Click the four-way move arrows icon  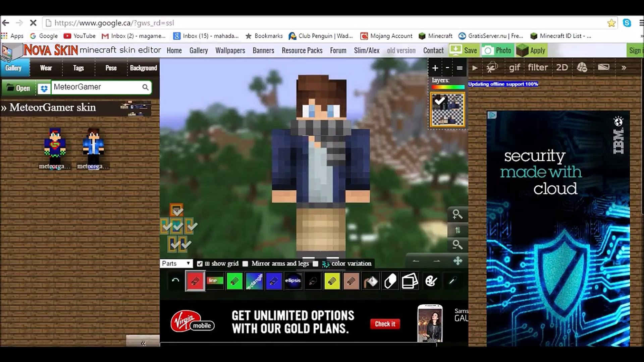458,261
